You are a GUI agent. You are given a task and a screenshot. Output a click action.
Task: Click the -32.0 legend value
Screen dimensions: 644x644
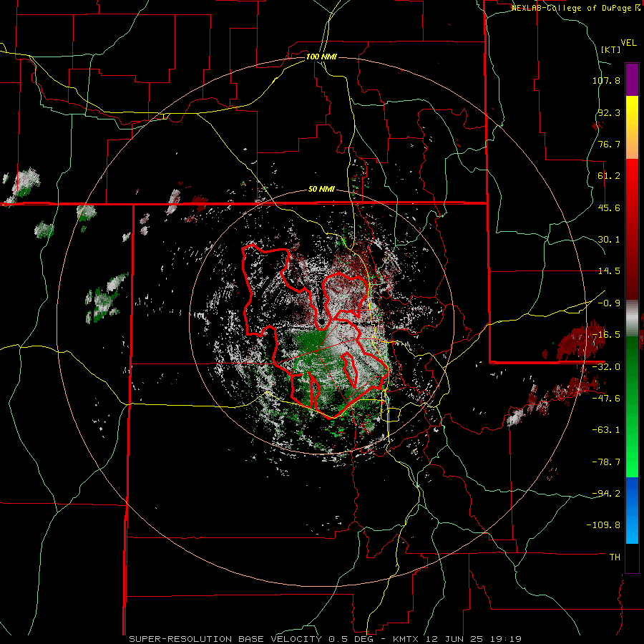pyautogui.click(x=606, y=367)
